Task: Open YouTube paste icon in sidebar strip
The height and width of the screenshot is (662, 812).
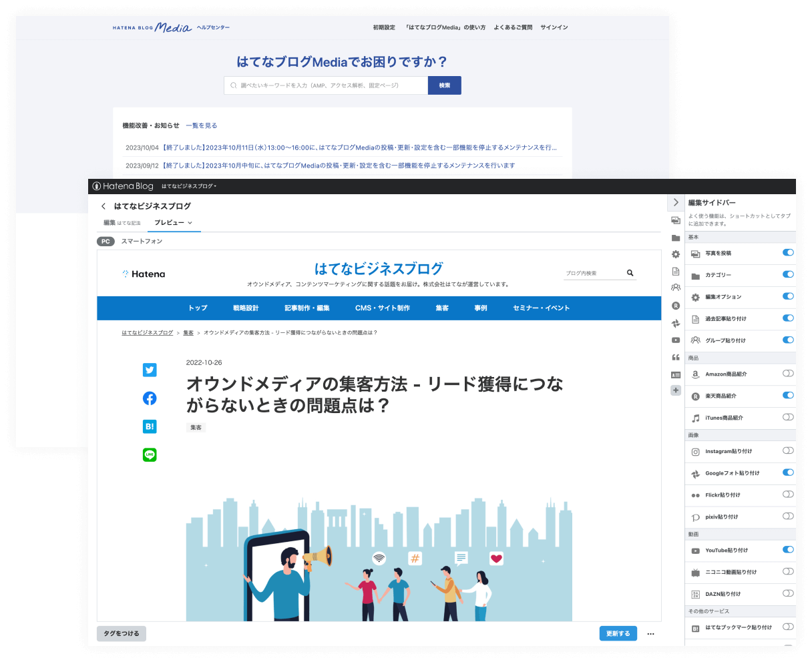Action: coord(676,340)
